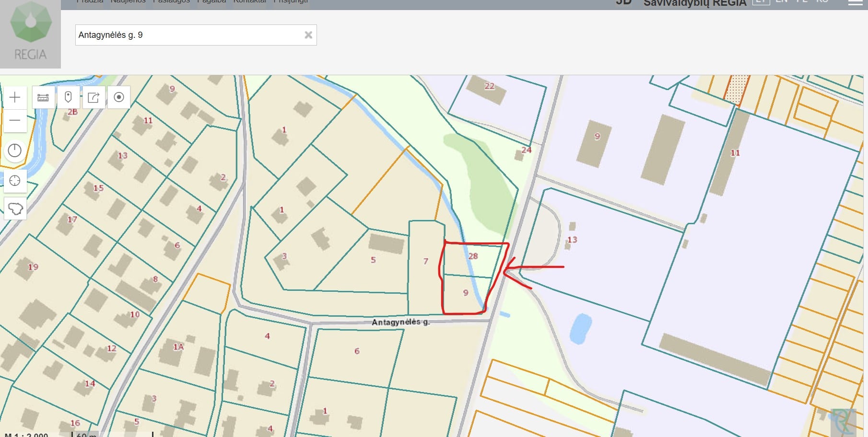Switch language to RU

pos(822,1)
